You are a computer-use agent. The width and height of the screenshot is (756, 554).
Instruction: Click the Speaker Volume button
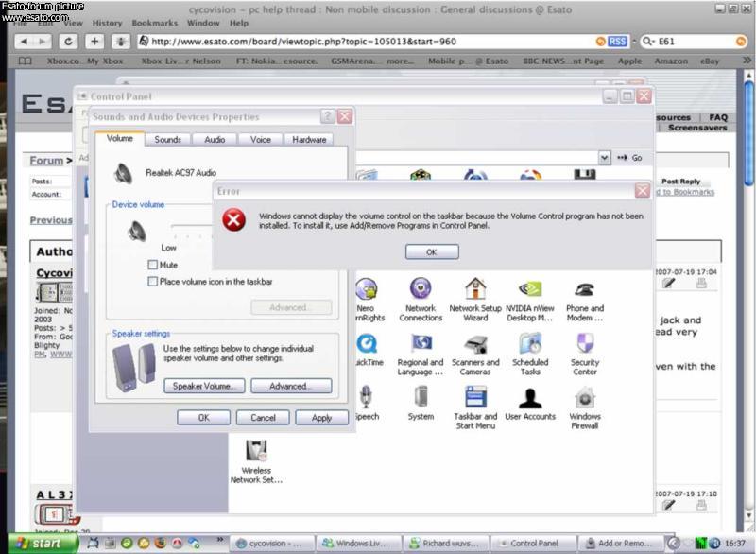pyautogui.click(x=204, y=386)
